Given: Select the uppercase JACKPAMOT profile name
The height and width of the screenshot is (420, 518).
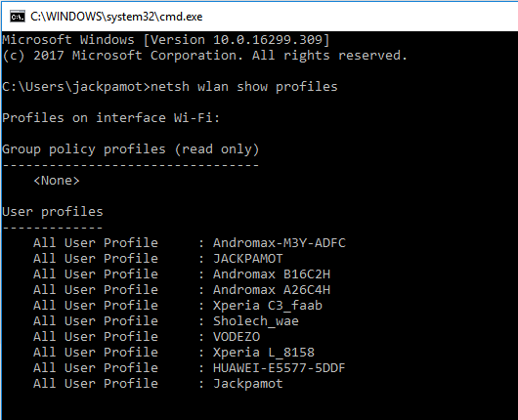Looking at the screenshot, I should [248, 259].
